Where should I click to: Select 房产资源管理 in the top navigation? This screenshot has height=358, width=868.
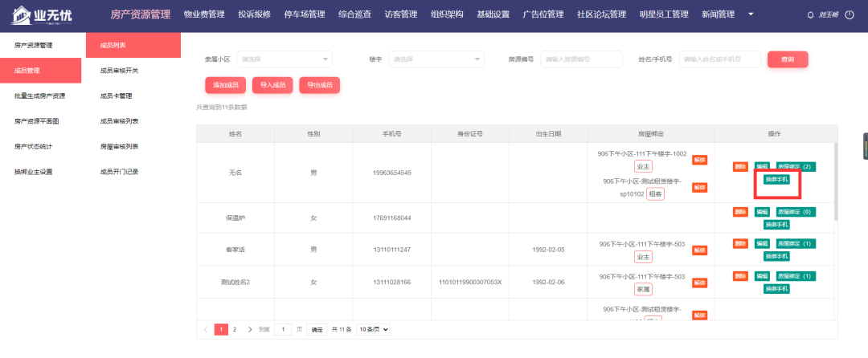(141, 15)
